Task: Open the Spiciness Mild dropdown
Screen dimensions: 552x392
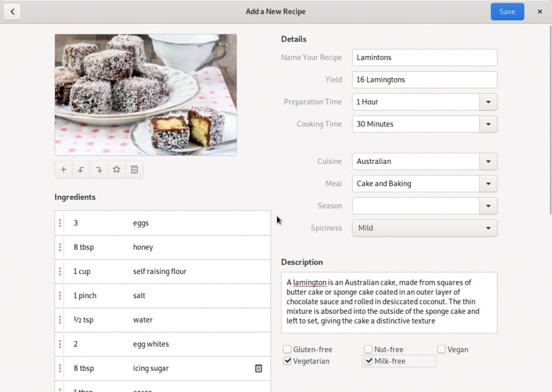Action: [x=424, y=228]
